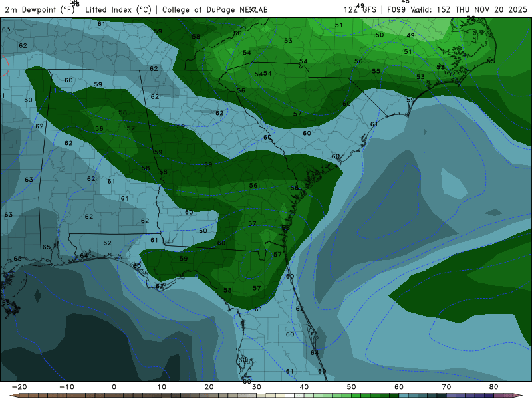Click the "15Z THU NOV 20 2025" valid time

pos(481,9)
